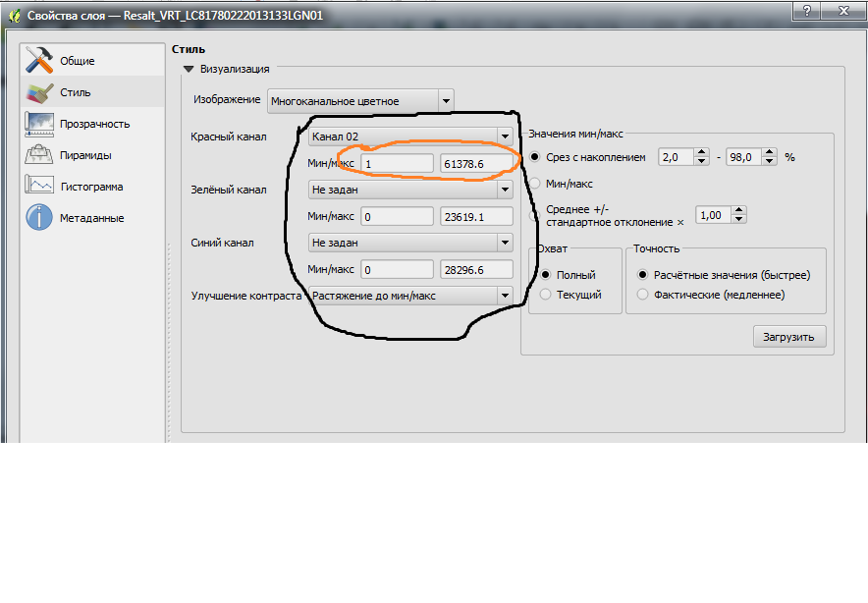Click the 2,0 lower percent field
This screenshot has width=868, height=603.
[677, 157]
